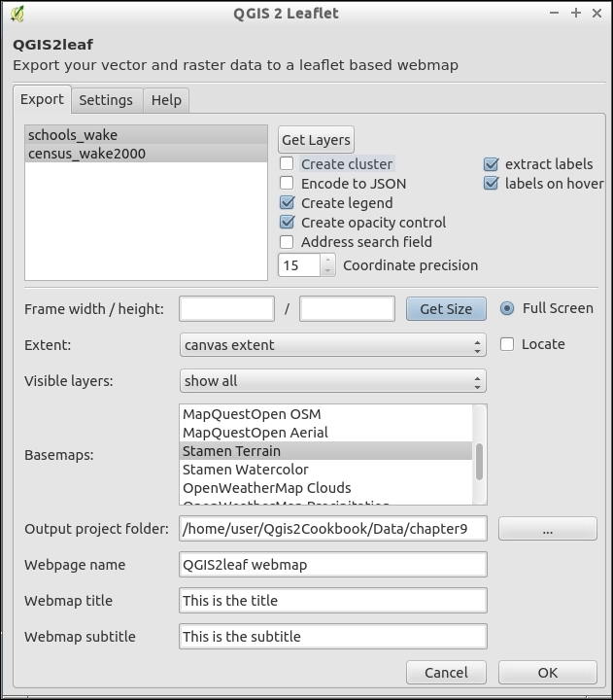Click the Coordinate precision spinner arrows
Image resolution: width=613 pixels, height=700 pixels.
point(327,265)
